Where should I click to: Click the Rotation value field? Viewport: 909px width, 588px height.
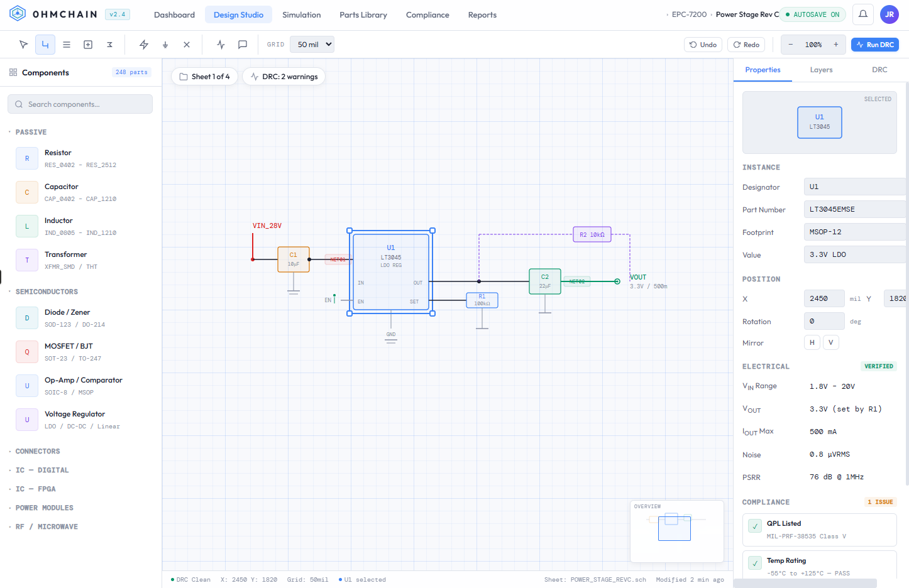pos(824,321)
